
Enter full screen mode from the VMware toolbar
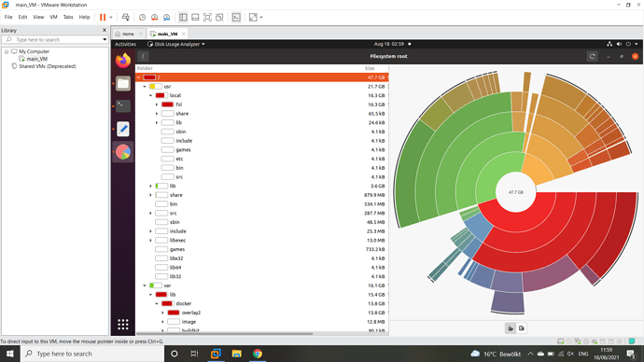[207, 17]
